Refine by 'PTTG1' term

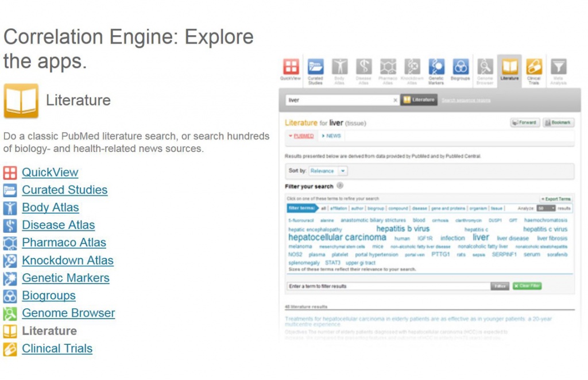coord(440,255)
